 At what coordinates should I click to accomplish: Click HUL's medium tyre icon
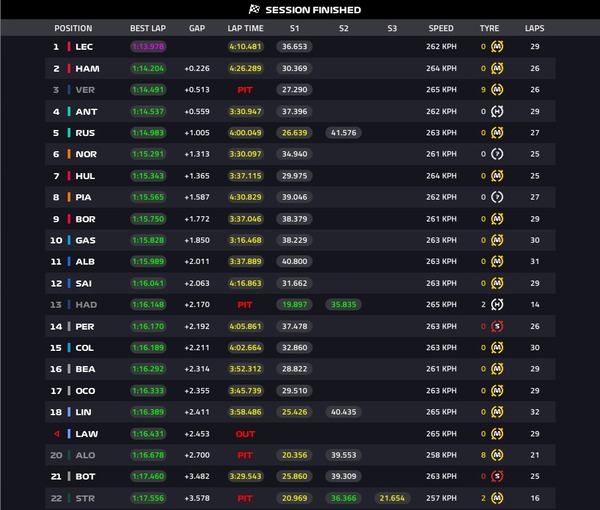click(x=497, y=176)
